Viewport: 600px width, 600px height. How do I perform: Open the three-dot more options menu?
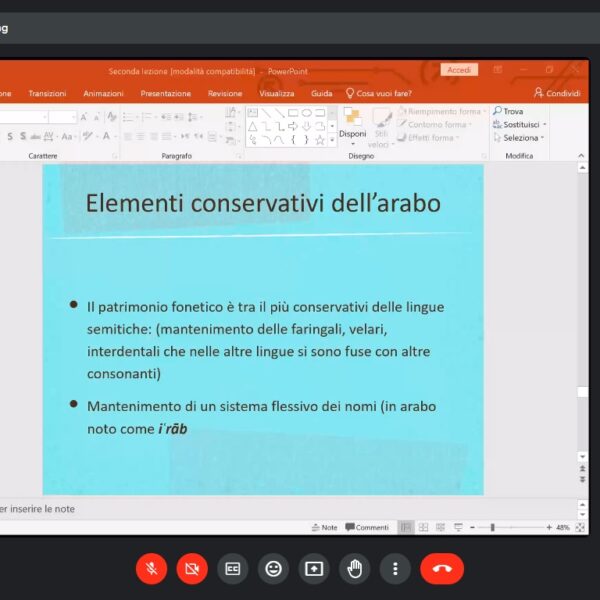(395, 569)
